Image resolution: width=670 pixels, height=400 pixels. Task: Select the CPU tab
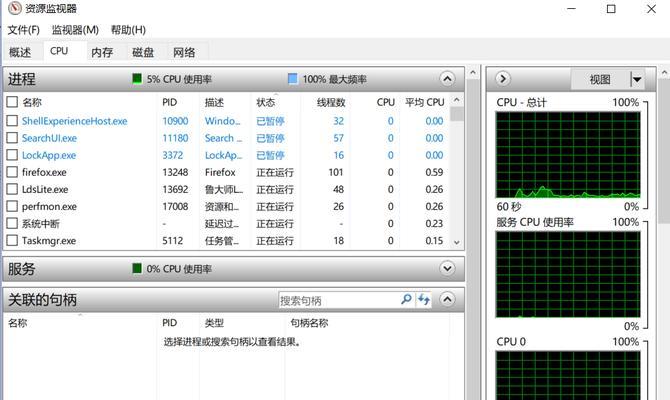click(x=59, y=51)
